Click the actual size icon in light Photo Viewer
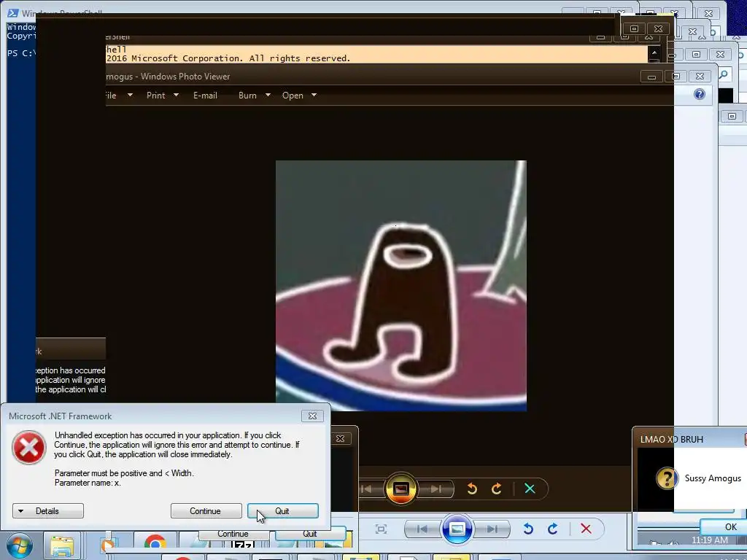 tap(381, 529)
